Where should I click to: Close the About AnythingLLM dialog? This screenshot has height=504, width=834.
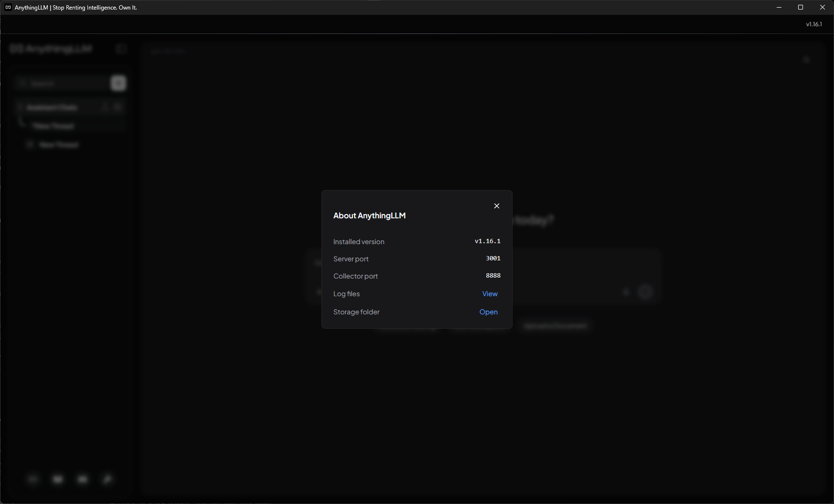click(497, 206)
